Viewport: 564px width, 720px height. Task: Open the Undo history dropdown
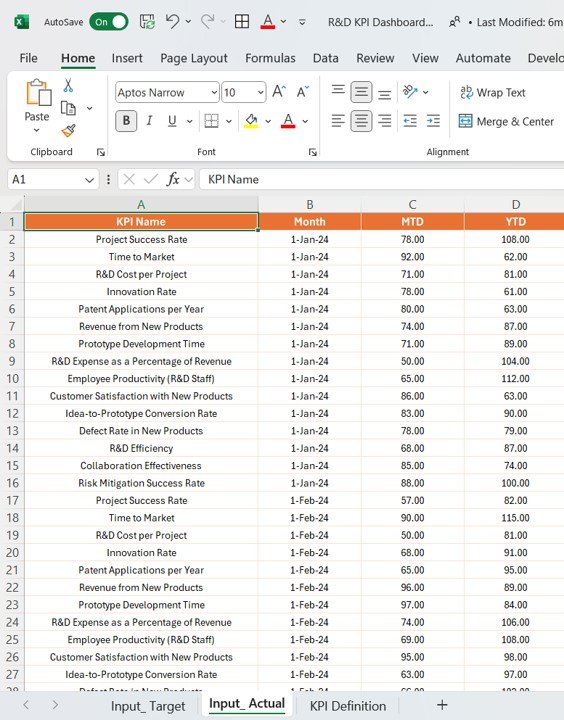point(188,22)
